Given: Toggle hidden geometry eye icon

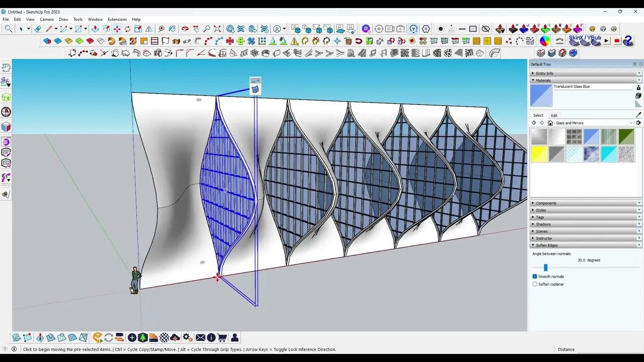Looking at the screenshot, I should (x=486, y=29).
